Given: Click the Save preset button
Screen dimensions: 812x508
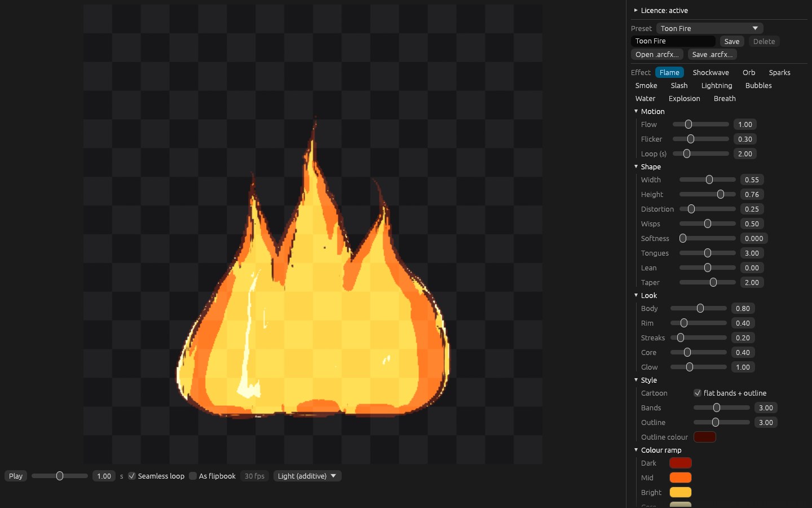Looking at the screenshot, I should (732, 41).
